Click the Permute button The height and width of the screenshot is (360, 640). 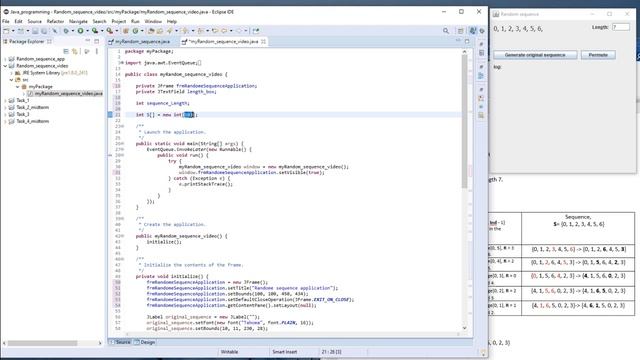pos(598,55)
